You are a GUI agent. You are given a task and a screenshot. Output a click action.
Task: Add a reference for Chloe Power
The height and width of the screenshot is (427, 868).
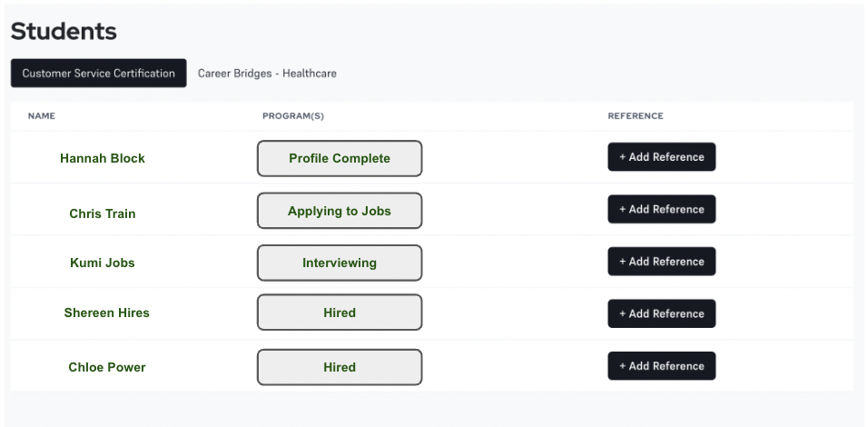(x=661, y=366)
